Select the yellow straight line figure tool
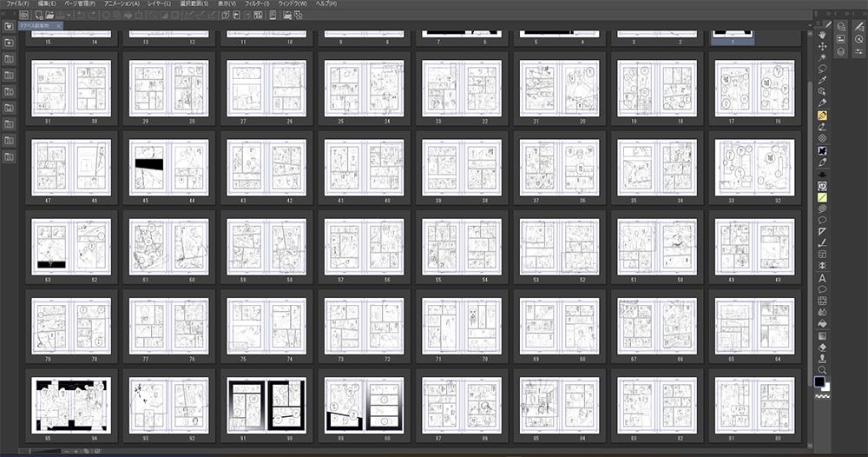This screenshot has width=868, height=457. [822, 197]
